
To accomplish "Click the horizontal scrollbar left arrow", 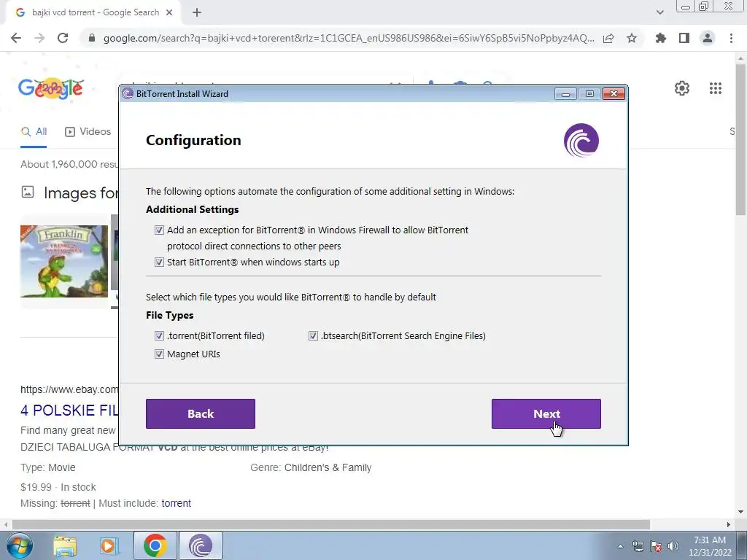I will tap(6, 525).
